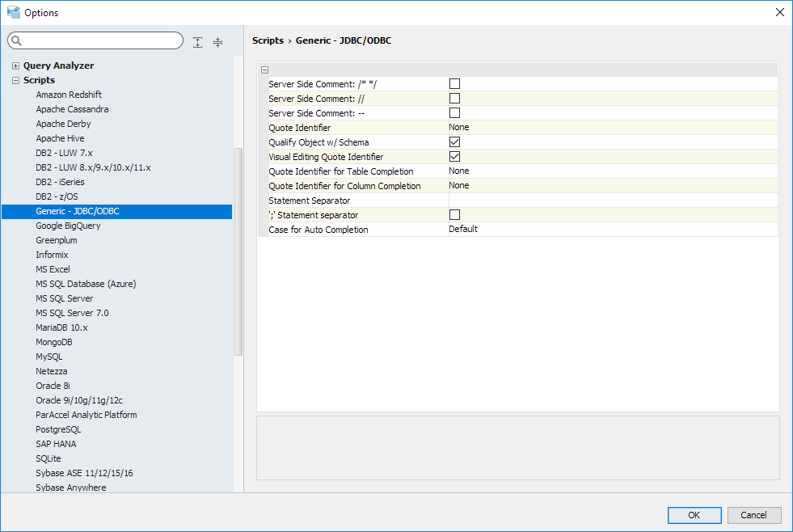Select MS SQL Server script settings
793x532 pixels.
(x=64, y=298)
